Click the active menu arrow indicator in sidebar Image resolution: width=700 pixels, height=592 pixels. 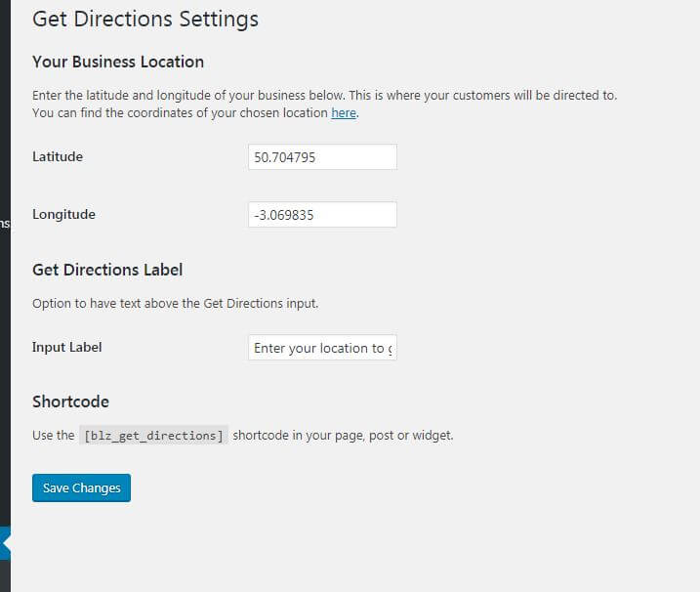point(6,542)
